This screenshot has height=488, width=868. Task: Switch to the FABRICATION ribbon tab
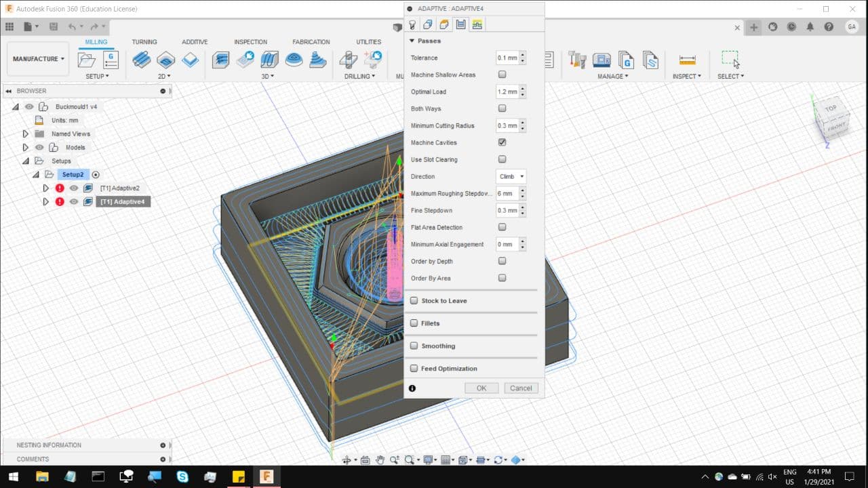click(x=311, y=42)
